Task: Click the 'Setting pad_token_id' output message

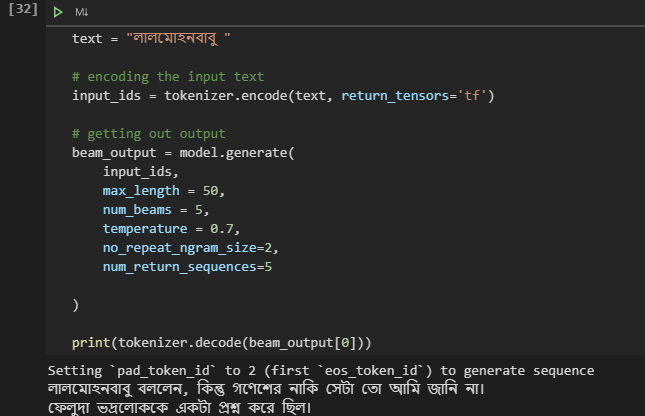Action: coord(321,371)
